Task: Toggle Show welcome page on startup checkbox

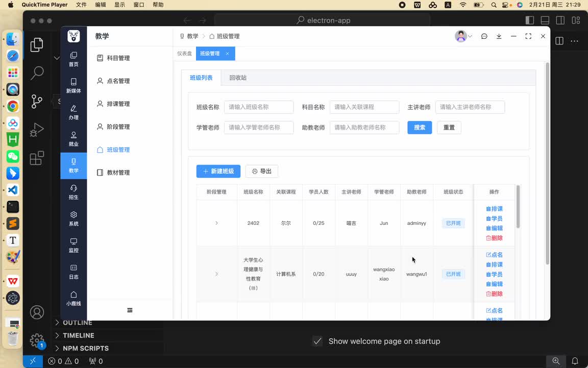Action: [317, 341]
